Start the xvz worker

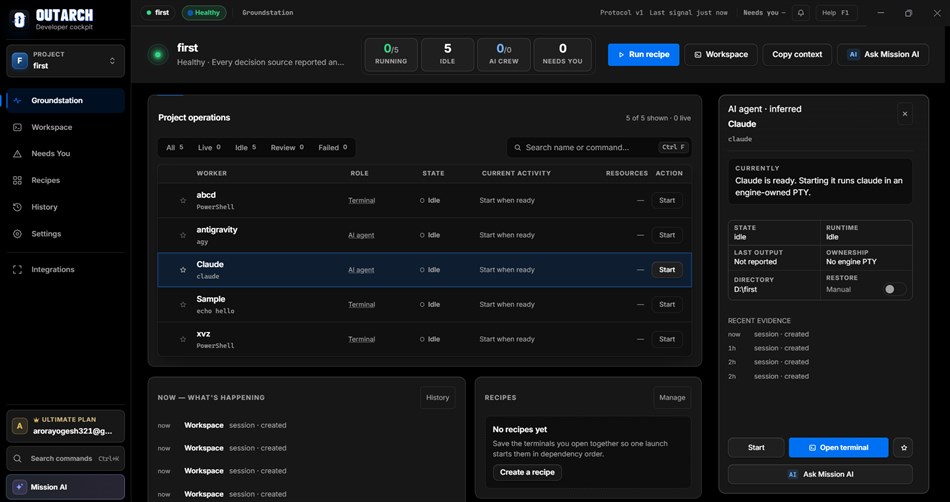tap(667, 339)
